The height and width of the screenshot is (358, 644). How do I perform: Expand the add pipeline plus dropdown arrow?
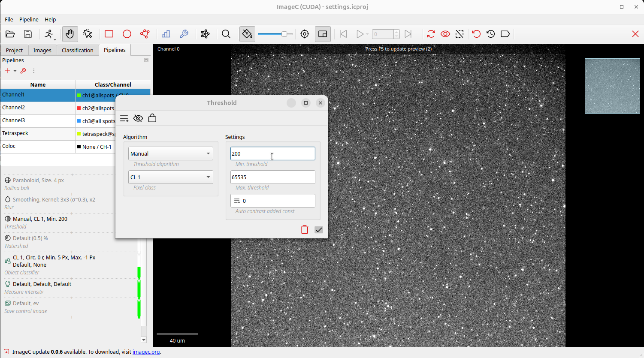click(15, 71)
